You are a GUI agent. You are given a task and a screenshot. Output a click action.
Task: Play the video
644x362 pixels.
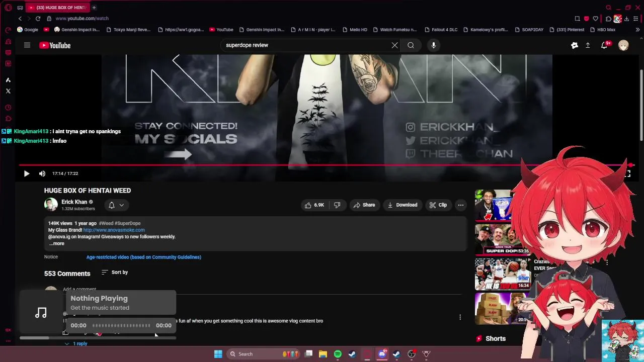(x=27, y=173)
